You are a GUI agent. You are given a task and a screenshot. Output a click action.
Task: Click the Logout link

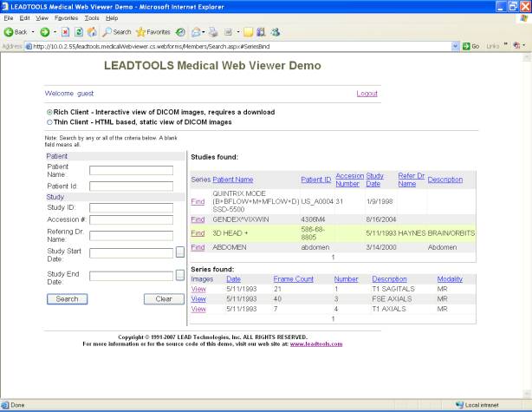click(x=367, y=94)
